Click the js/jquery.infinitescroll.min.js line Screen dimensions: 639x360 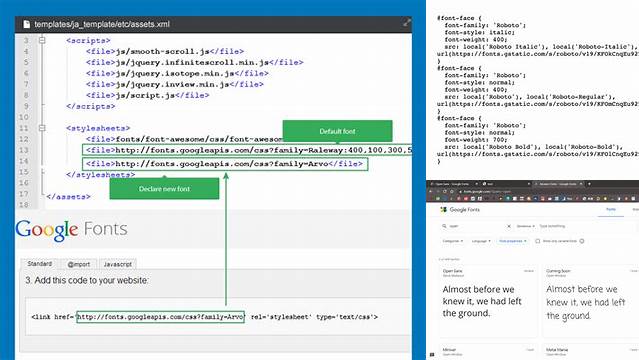[x=194, y=62]
